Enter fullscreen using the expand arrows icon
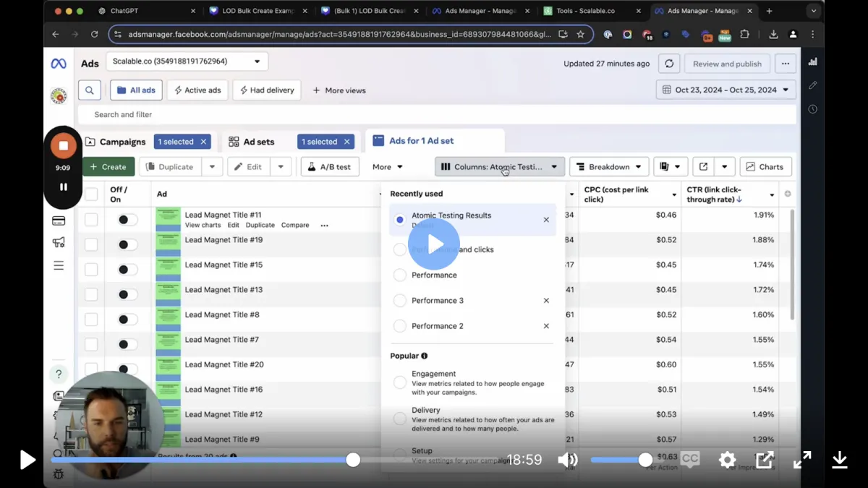Image resolution: width=868 pixels, height=488 pixels. coord(802,460)
